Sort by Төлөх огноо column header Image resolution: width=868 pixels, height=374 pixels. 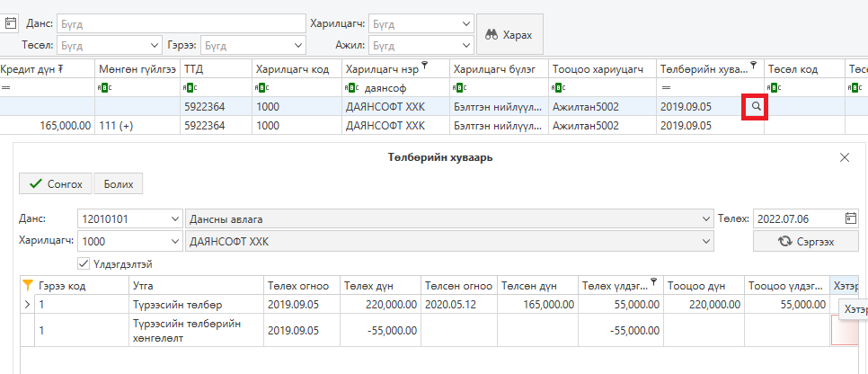302,286
